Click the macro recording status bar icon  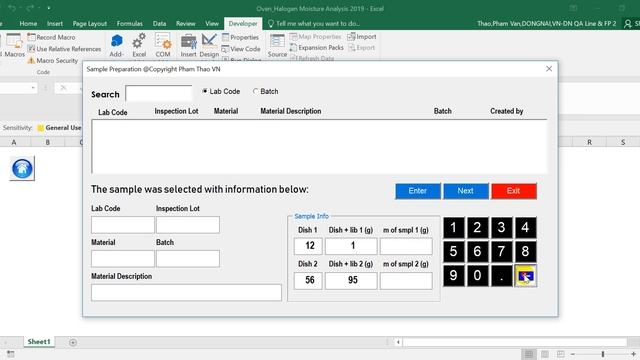(x=11, y=354)
